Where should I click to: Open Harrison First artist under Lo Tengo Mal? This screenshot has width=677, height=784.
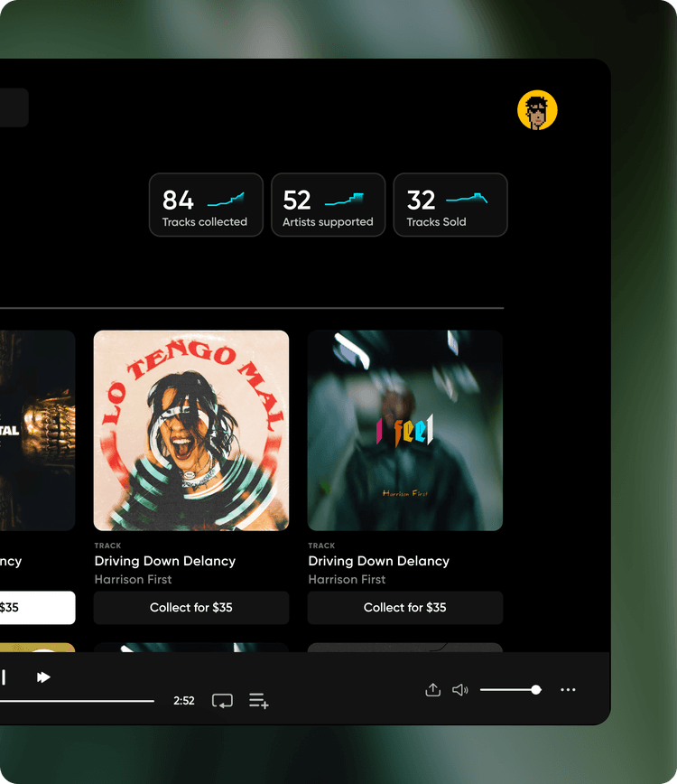(x=133, y=580)
